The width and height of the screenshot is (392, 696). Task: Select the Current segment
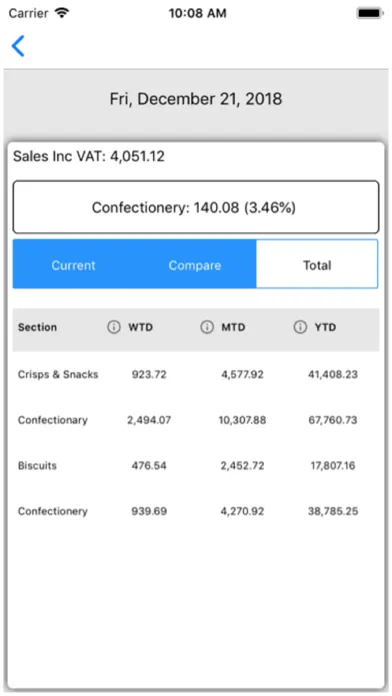tap(74, 265)
